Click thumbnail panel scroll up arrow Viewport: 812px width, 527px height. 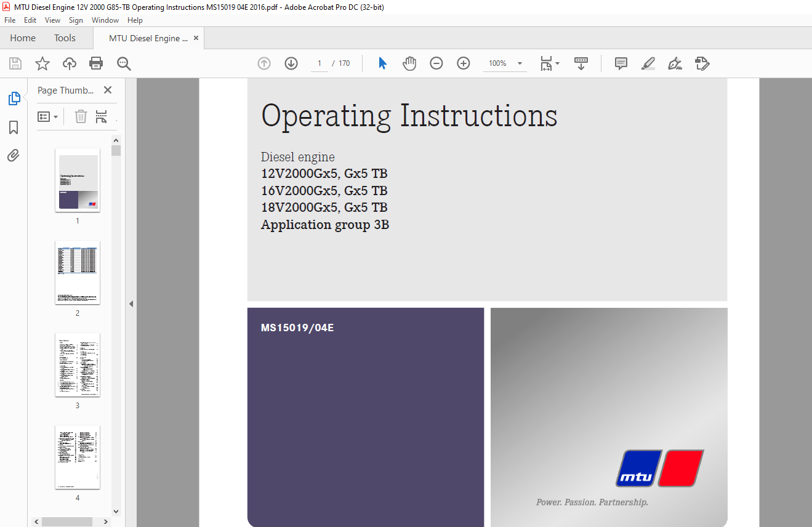[116, 140]
